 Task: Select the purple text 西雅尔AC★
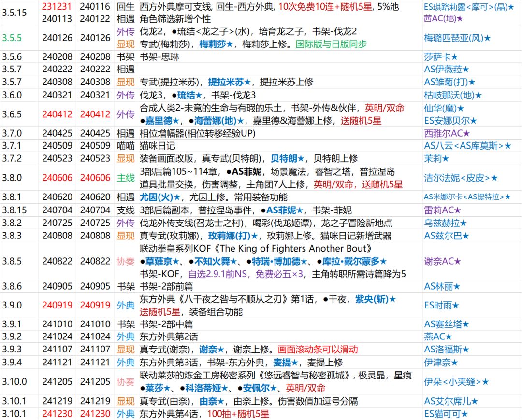click(447, 133)
